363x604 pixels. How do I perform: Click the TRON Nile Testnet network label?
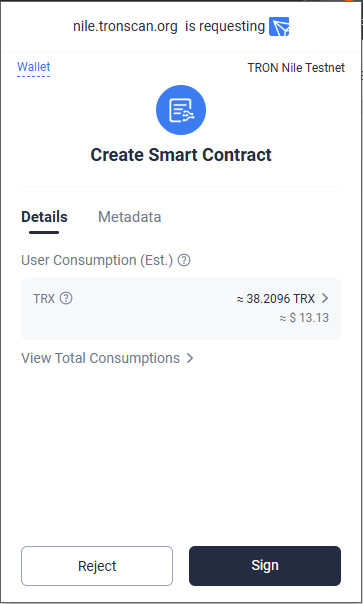[296, 68]
